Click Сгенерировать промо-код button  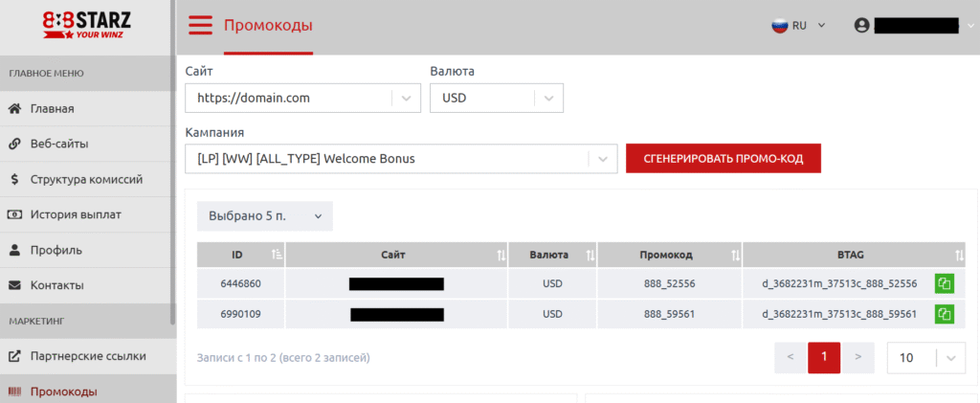coord(724,159)
